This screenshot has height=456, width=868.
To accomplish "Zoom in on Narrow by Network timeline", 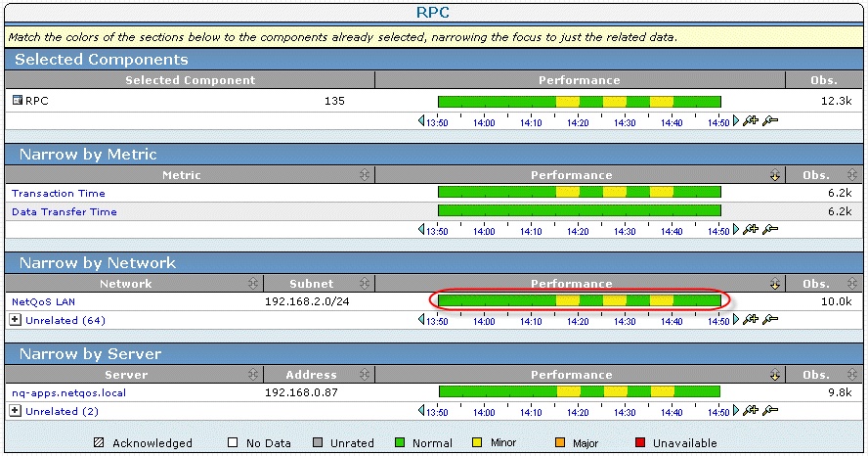I will [x=751, y=319].
